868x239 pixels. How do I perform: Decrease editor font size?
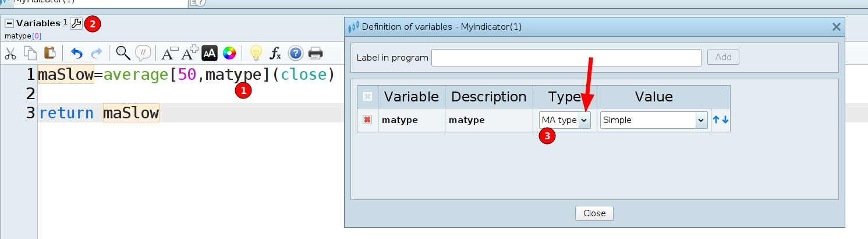pos(169,54)
